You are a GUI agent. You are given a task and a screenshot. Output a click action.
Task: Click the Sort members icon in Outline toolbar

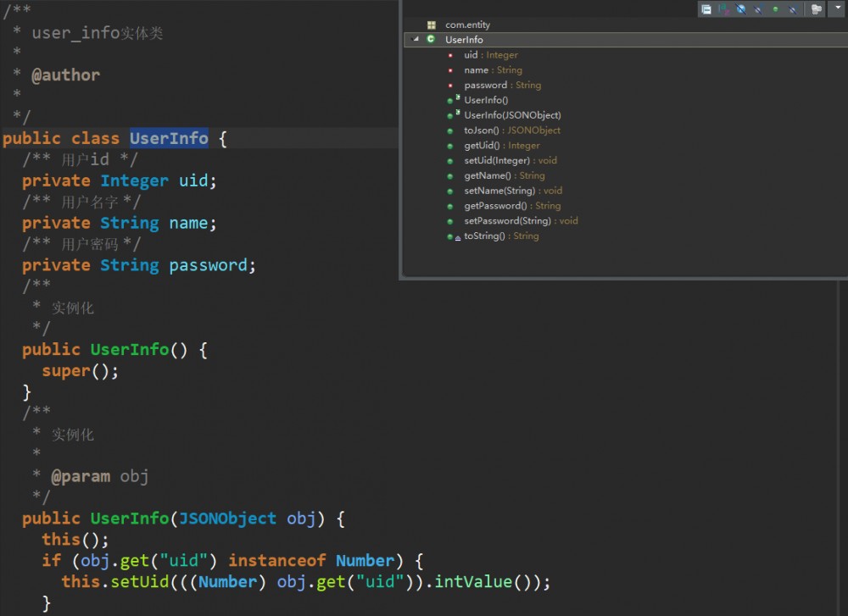(722, 8)
